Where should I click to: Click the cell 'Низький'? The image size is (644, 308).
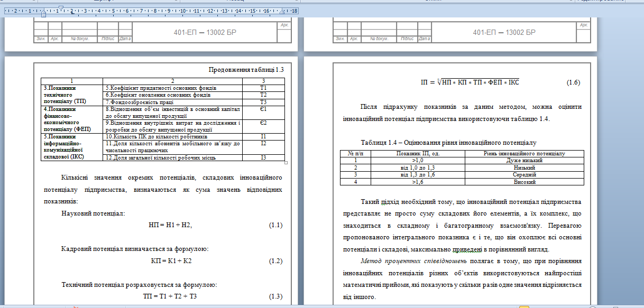click(525, 167)
